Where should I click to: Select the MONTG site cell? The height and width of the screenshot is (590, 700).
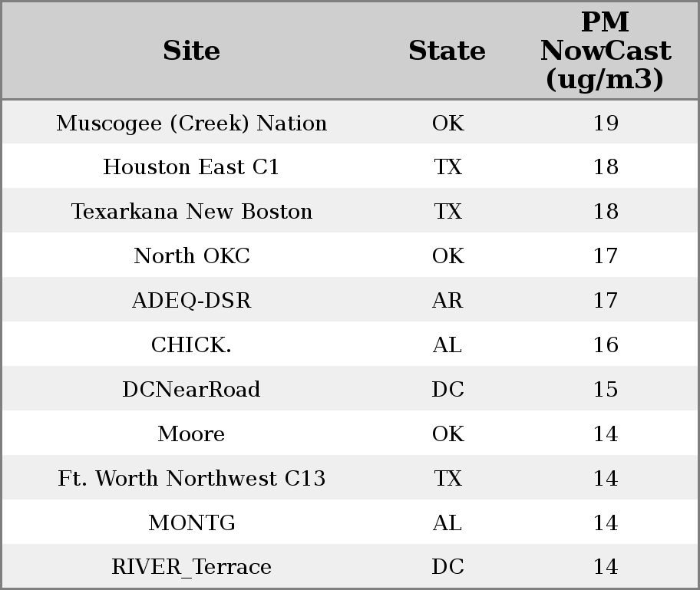pos(191,523)
